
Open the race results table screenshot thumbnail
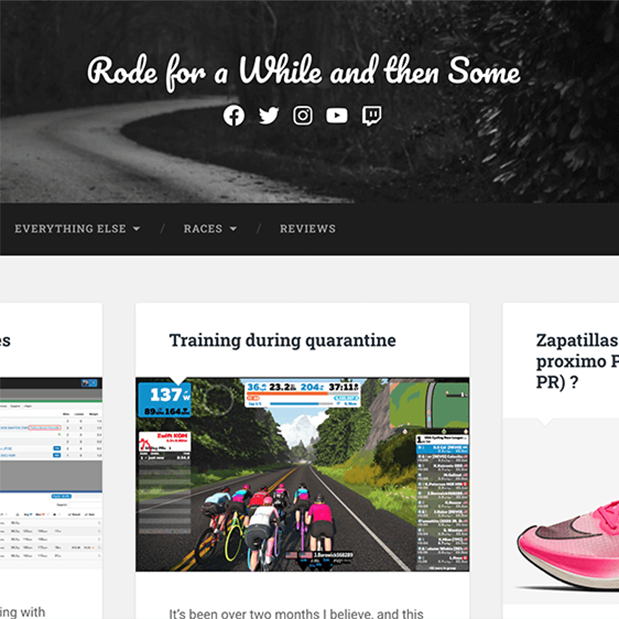[x=51, y=473]
